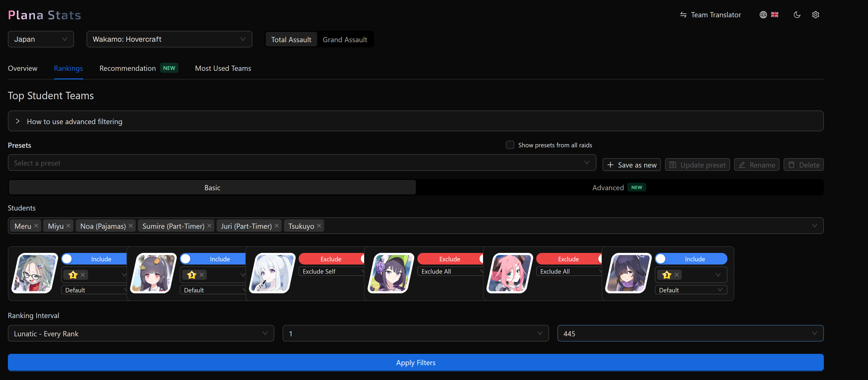
Task: Select Total Assault mode
Action: click(291, 39)
